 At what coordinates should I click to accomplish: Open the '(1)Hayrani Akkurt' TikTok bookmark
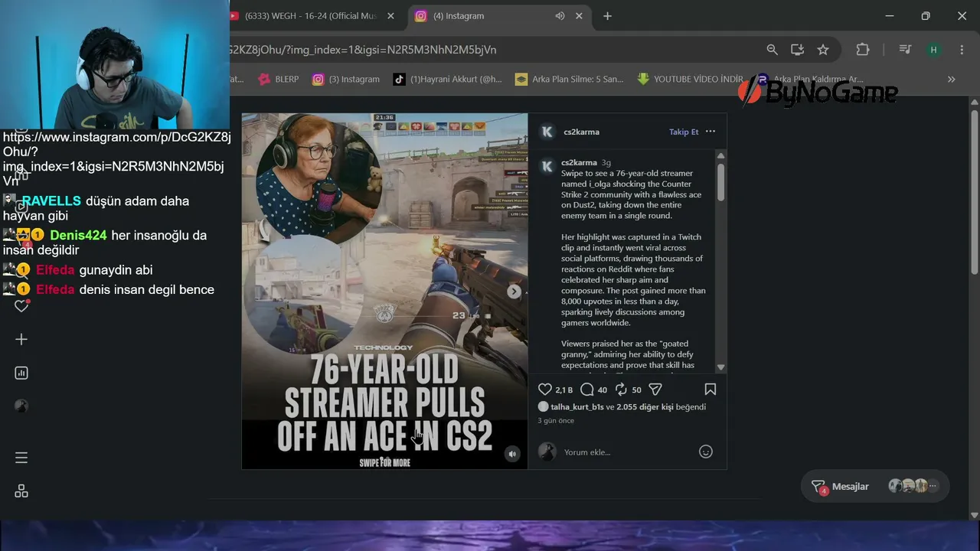coord(448,79)
